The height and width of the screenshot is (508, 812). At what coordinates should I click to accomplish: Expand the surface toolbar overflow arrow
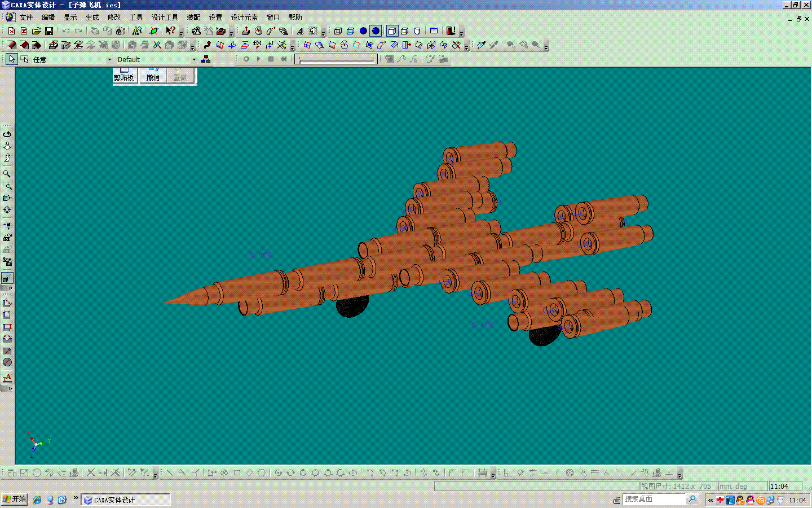466,46
